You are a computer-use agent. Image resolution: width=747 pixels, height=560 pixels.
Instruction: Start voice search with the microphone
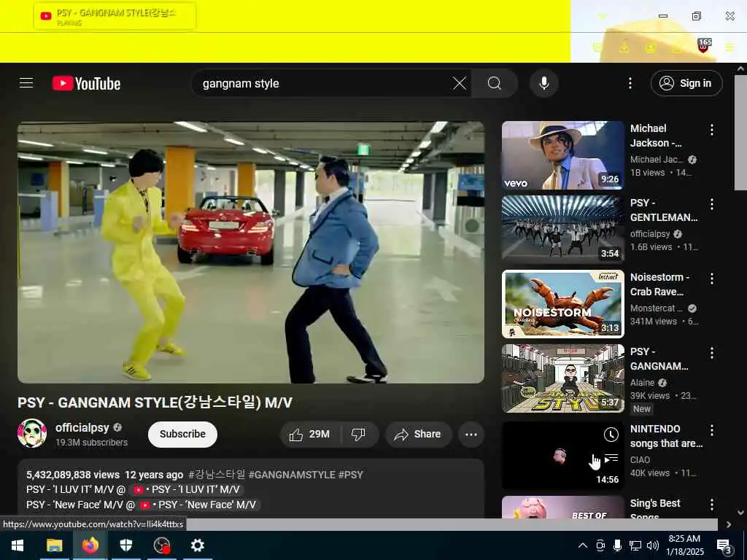[x=543, y=83]
